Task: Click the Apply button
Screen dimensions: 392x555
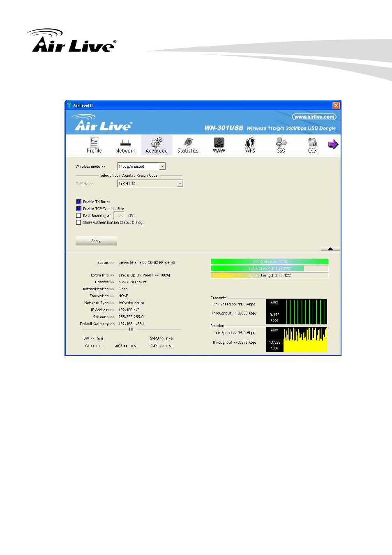Action: (x=96, y=241)
